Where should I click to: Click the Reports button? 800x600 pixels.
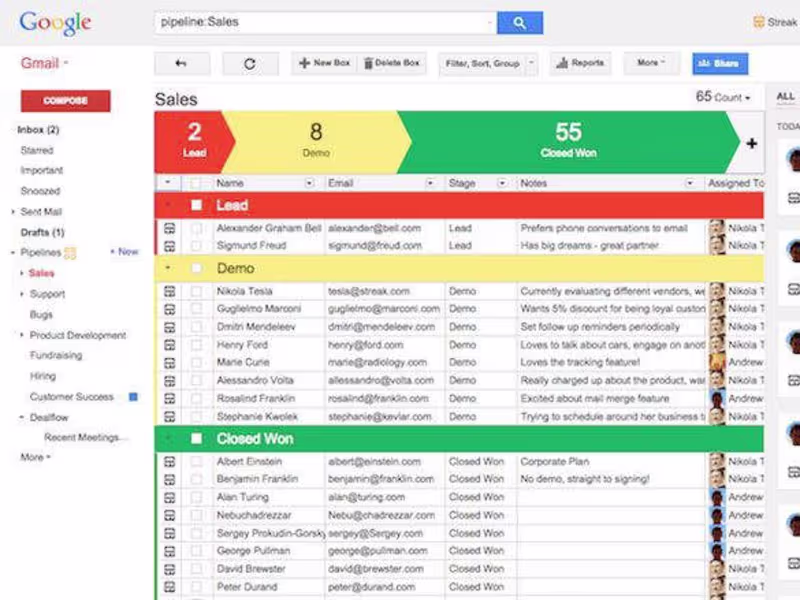point(580,63)
